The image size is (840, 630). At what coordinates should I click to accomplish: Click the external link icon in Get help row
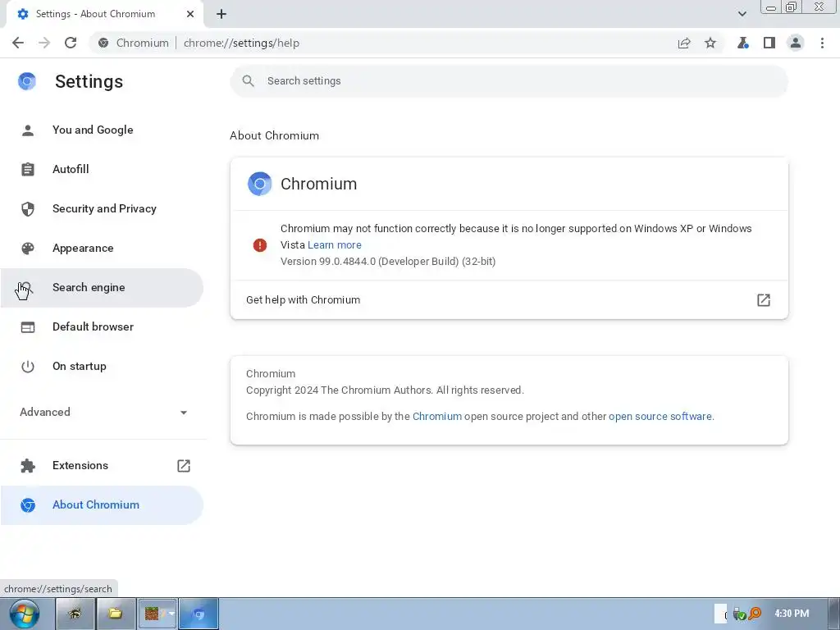(x=764, y=300)
